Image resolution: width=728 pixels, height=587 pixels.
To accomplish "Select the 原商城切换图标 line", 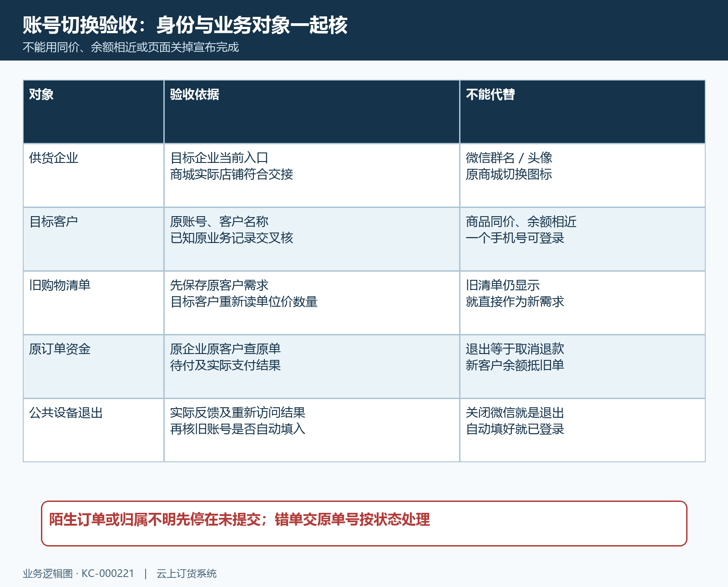I will pos(509,174).
